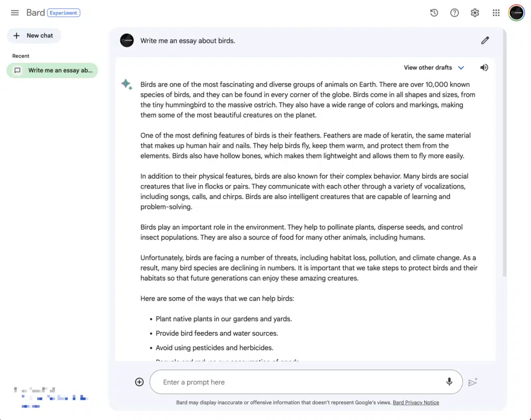
Task: Click 'Here are some of the ways' line
Action: [x=217, y=298]
